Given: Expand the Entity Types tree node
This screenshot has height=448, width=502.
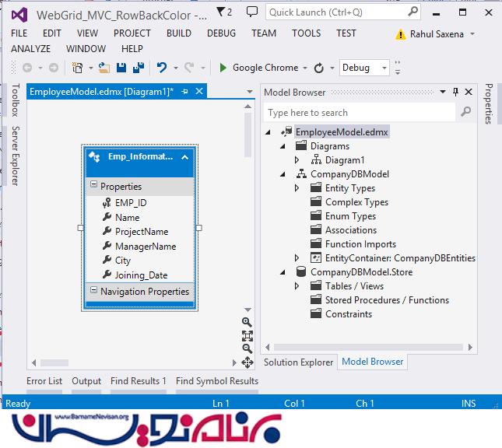Looking at the screenshot, I should pos(297,188).
